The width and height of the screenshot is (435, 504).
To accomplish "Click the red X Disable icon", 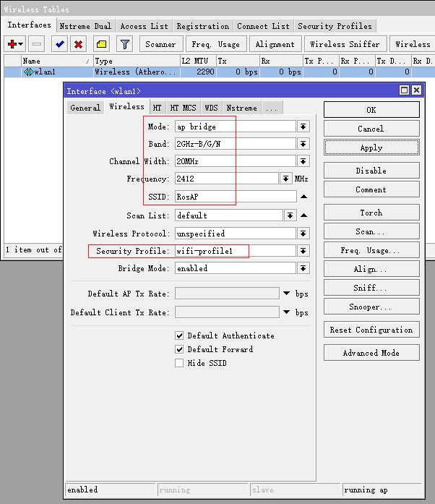I will point(78,44).
